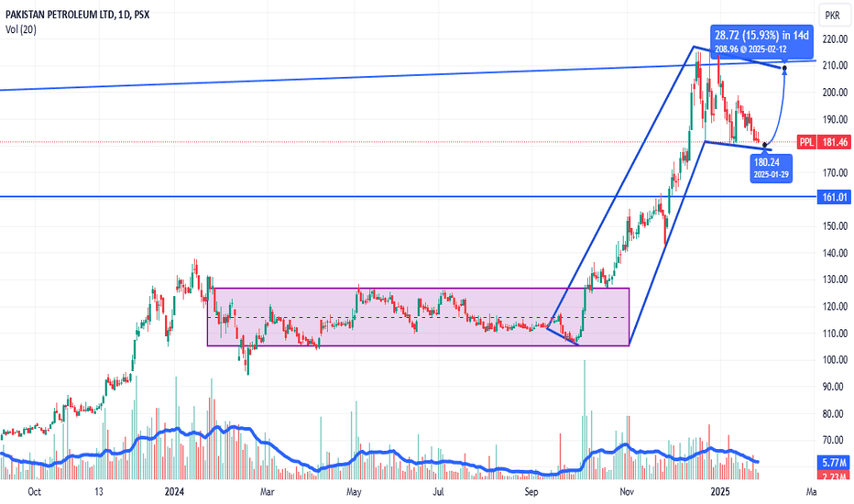
Task: Click the 2025 year label on time axis
Action: coord(720,491)
